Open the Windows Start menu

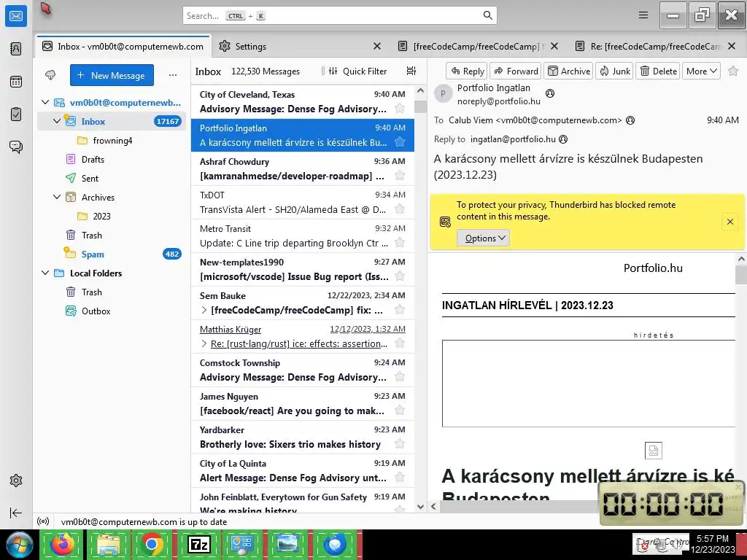[18, 544]
